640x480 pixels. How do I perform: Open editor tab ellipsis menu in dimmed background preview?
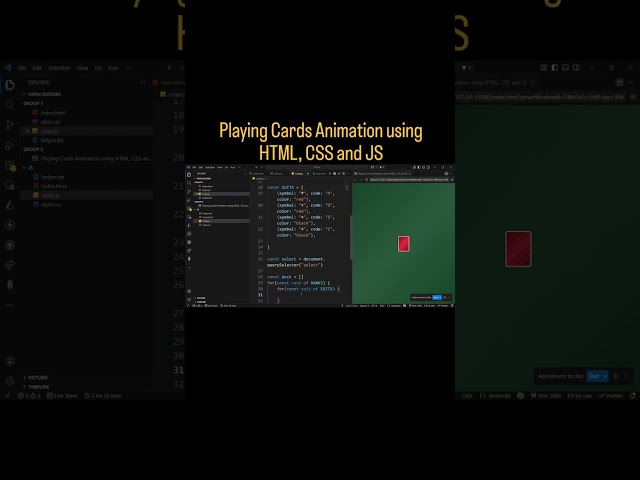(631, 82)
